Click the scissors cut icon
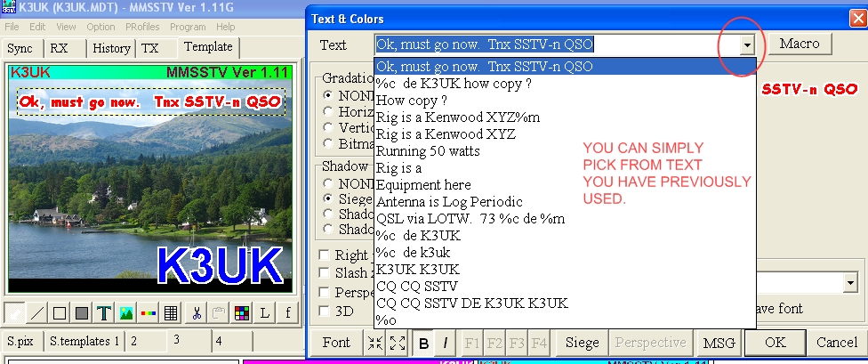The width and height of the screenshot is (868, 364). coord(197,313)
